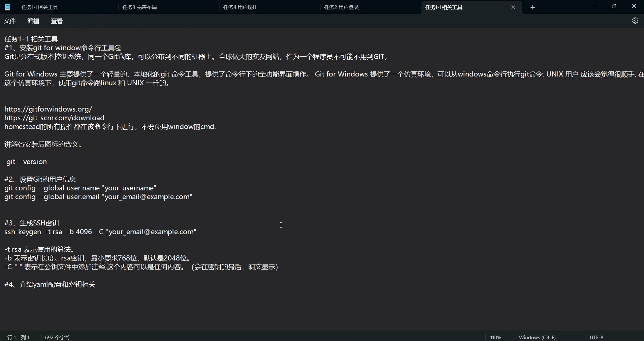The image size is (644, 341).
Task: Switch to the 任务2 用户登录 tab
Action: [x=342, y=7]
